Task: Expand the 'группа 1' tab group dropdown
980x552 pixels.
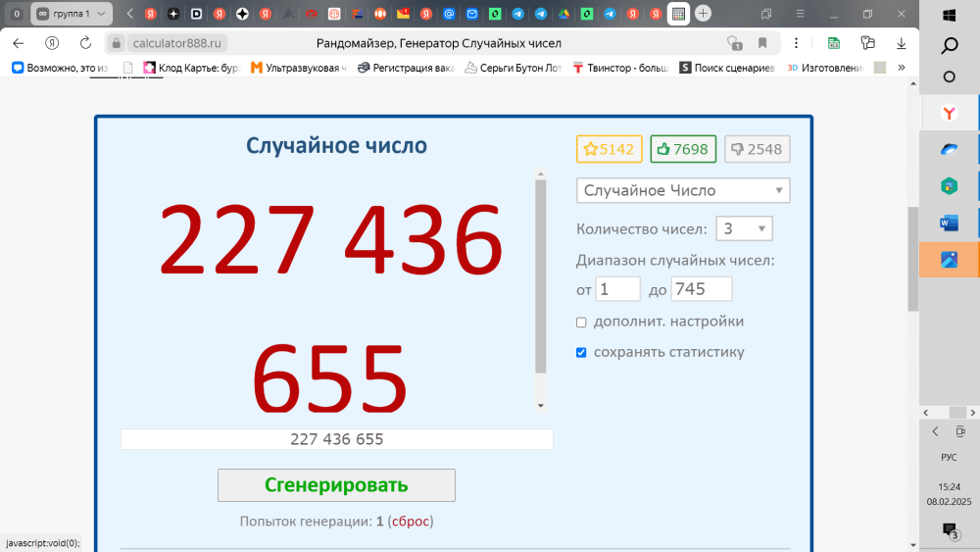Action: click(x=104, y=14)
